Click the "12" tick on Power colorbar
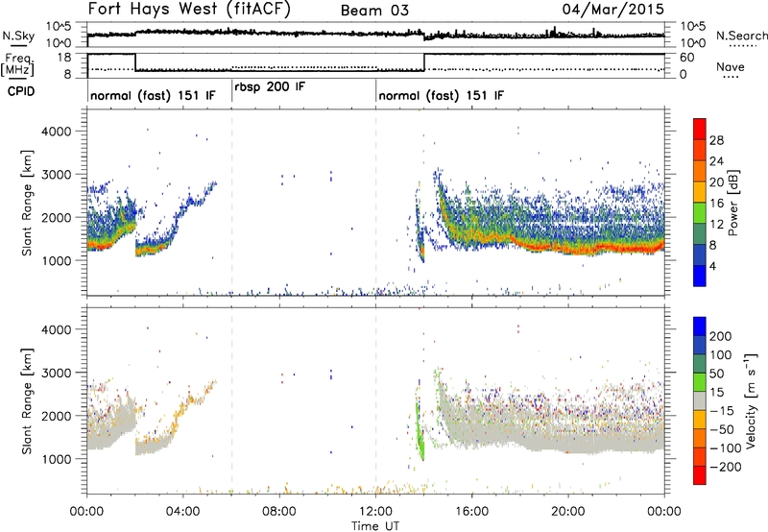Image resolution: width=768 pixels, height=532 pixels. pyautogui.click(x=716, y=225)
